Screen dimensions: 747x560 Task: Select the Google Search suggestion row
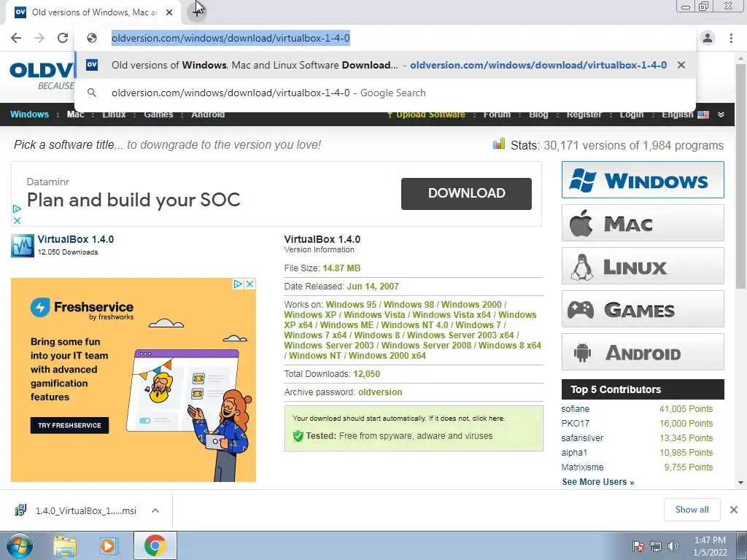(385, 93)
